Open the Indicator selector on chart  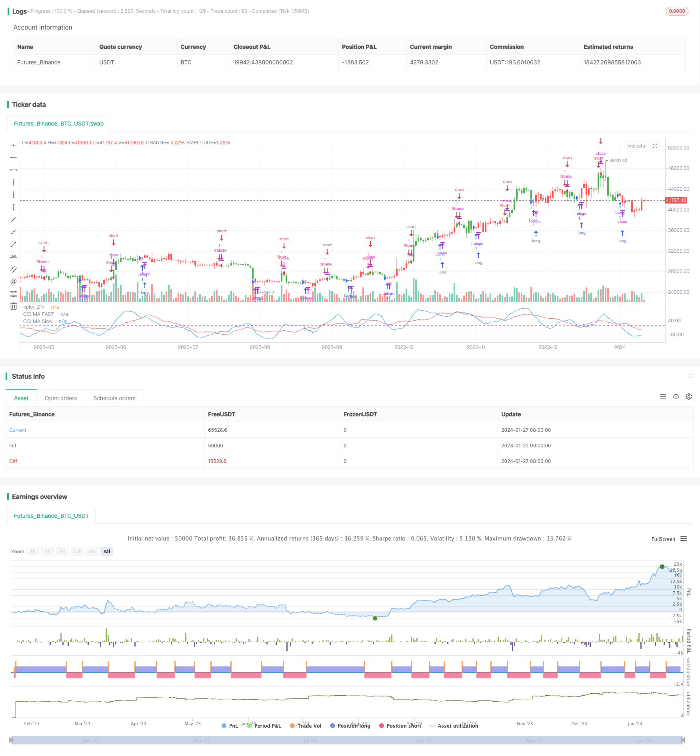(x=637, y=146)
